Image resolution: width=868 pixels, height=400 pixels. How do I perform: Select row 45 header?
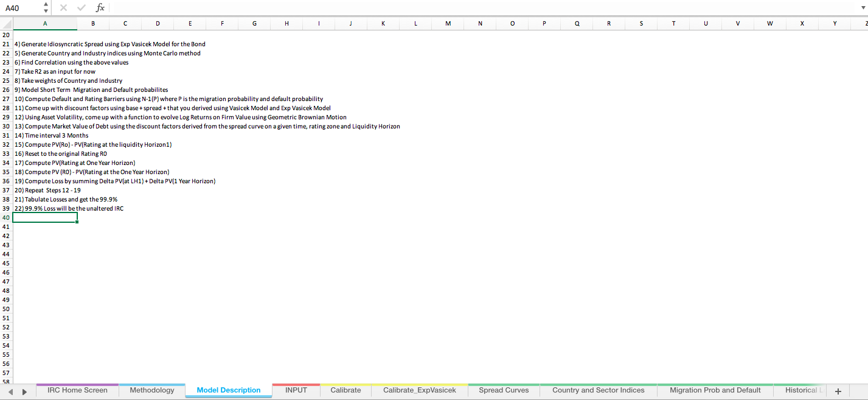click(x=6, y=263)
